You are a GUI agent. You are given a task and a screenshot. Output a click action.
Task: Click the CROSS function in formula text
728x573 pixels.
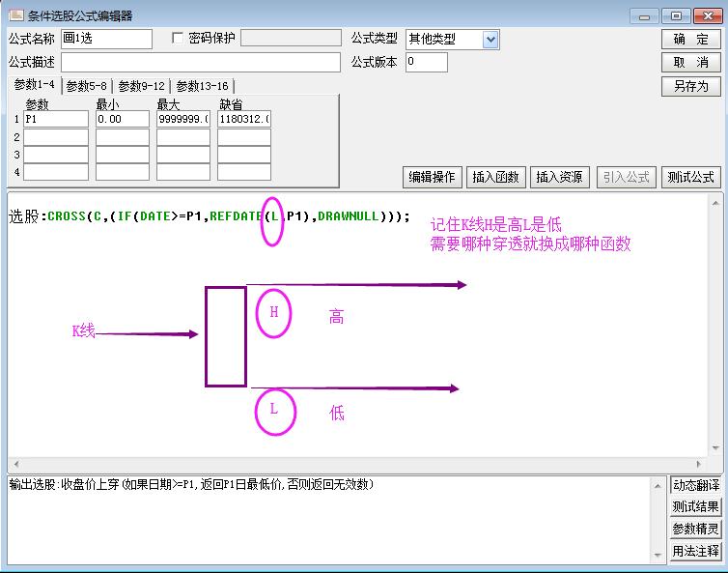coord(67,216)
